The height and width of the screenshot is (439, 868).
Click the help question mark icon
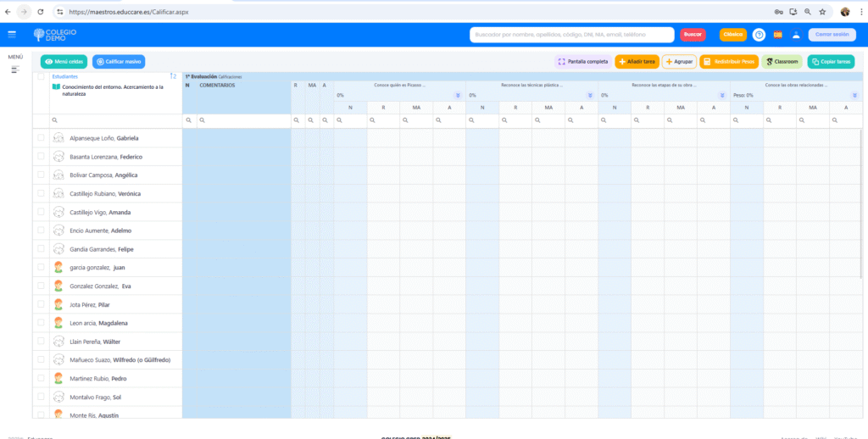pyautogui.click(x=759, y=35)
